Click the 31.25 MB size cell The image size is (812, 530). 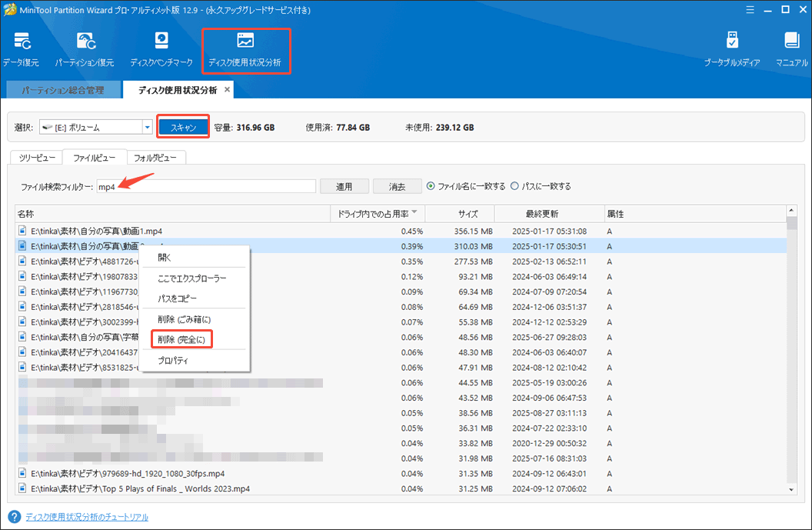[x=475, y=488]
